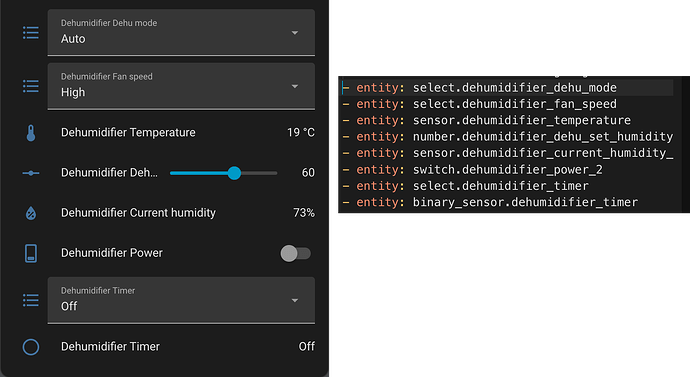
Task: Click sensor.dehumidifier_temperature in the code
Action: click(x=521, y=120)
